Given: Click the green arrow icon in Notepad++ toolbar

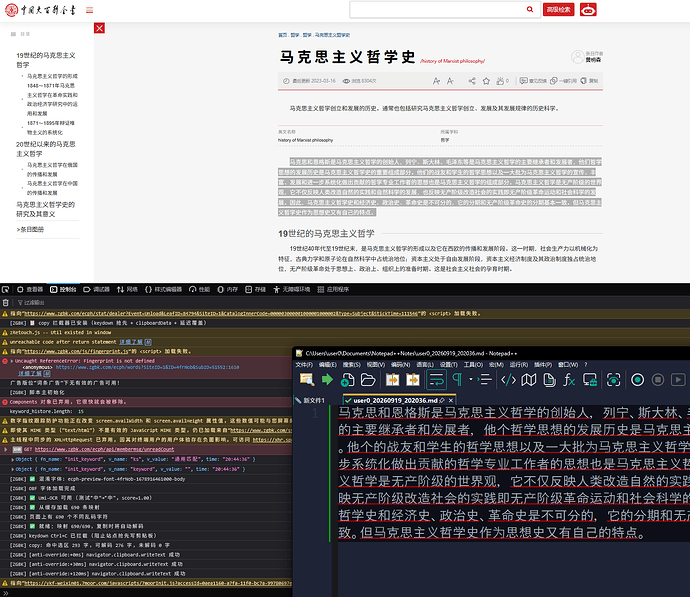Looking at the screenshot, I should pyautogui.click(x=327, y=379).
